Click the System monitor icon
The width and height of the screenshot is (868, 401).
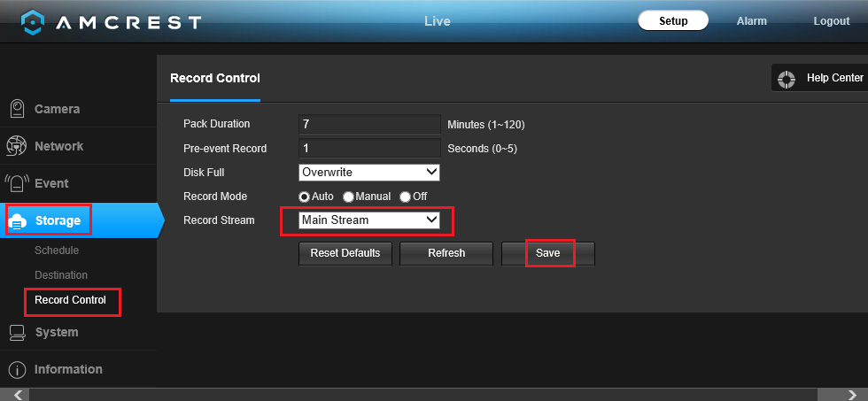(x=16, y=333)
